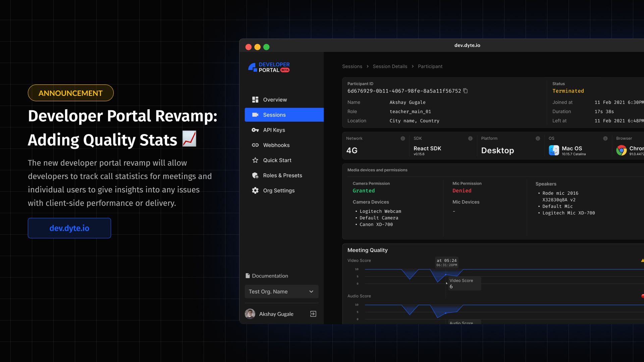Click the Terminated status text
Image resolution: width=644 pixels, height=362 pixels.
coord(568,91)
